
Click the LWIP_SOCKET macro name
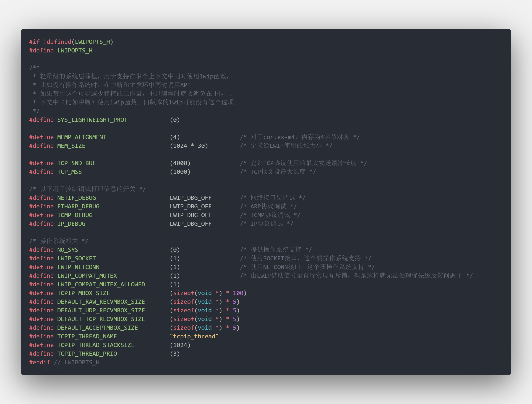coord(76,258)
